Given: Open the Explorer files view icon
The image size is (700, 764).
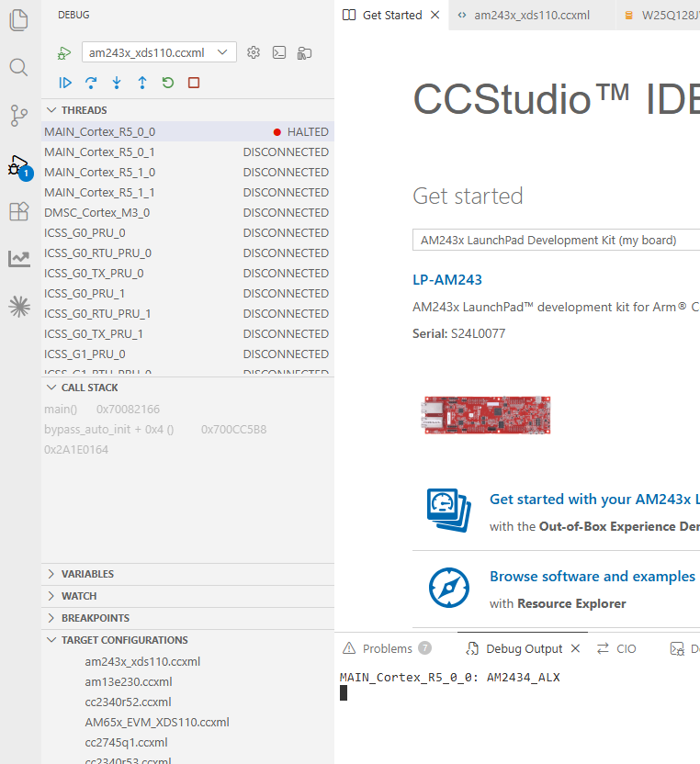Looking at the screenshot, I should pos(19,20).
